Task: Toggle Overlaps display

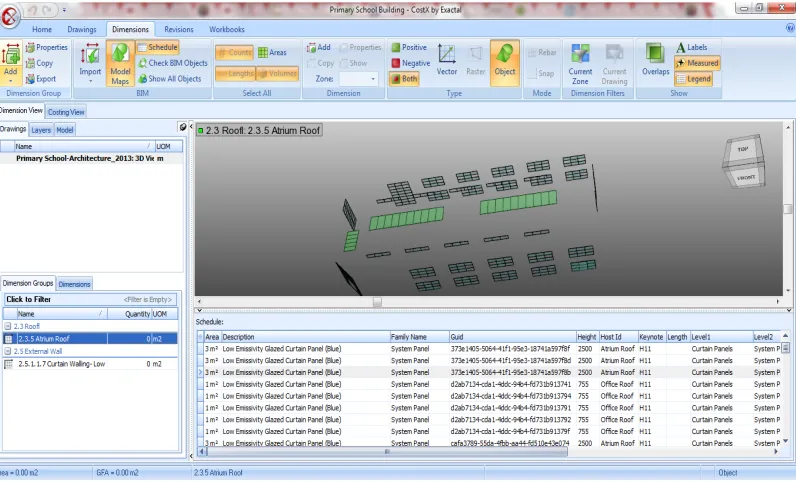Action: coord(655,60)
